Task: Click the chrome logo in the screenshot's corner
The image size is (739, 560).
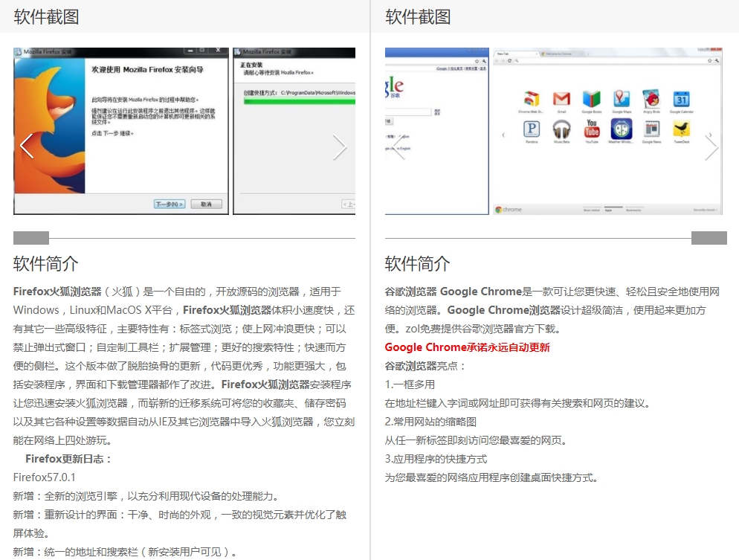Action: (509, 209)
